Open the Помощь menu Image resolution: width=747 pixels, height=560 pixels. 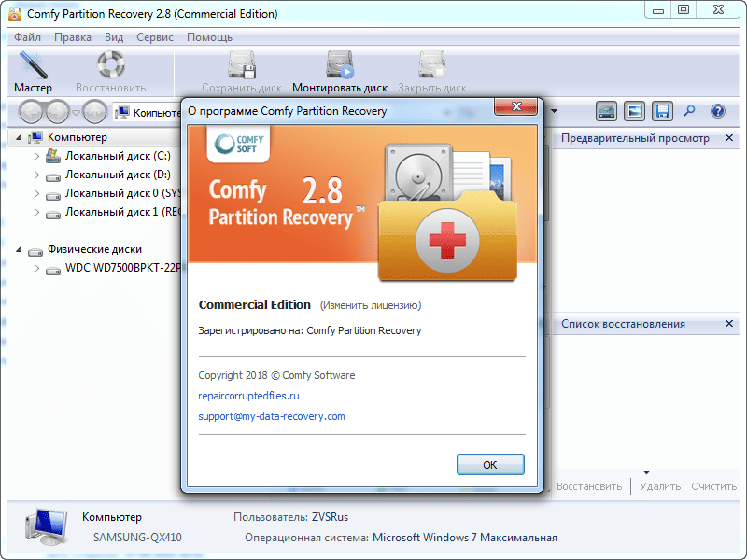pos(209,37)
